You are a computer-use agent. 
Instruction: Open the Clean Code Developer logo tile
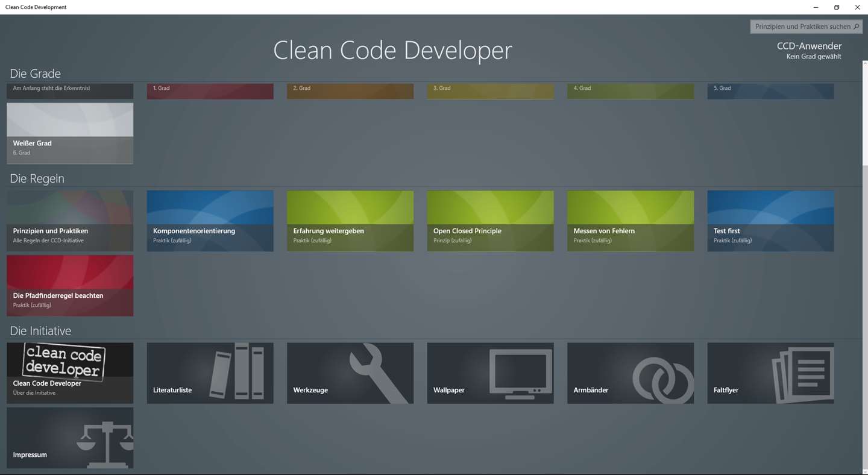[x=70, y=373]
